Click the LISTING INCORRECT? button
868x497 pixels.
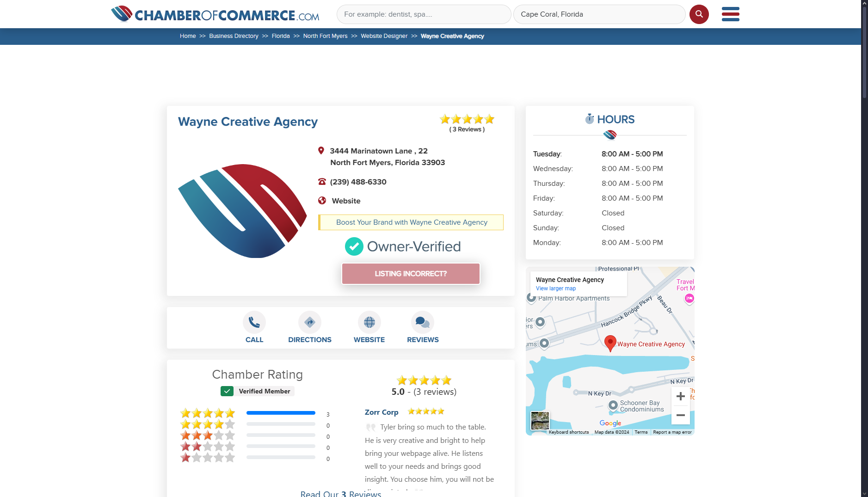coord(410,273)
